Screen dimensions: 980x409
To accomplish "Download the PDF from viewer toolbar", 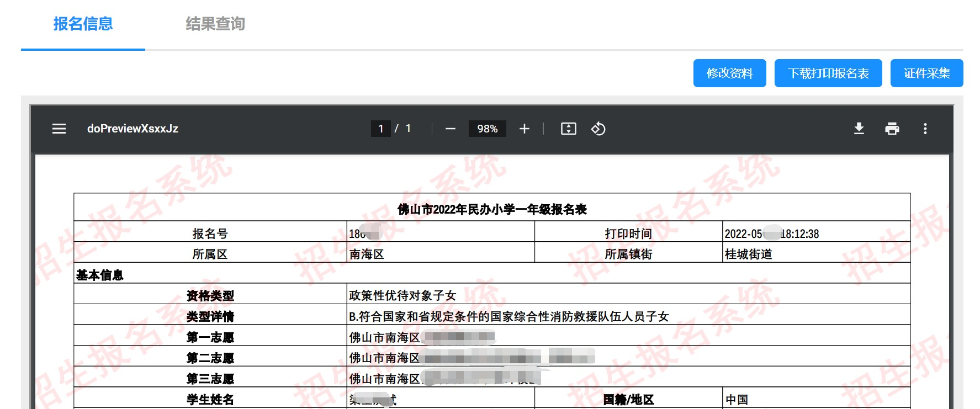I will click(x=859, y=129).
